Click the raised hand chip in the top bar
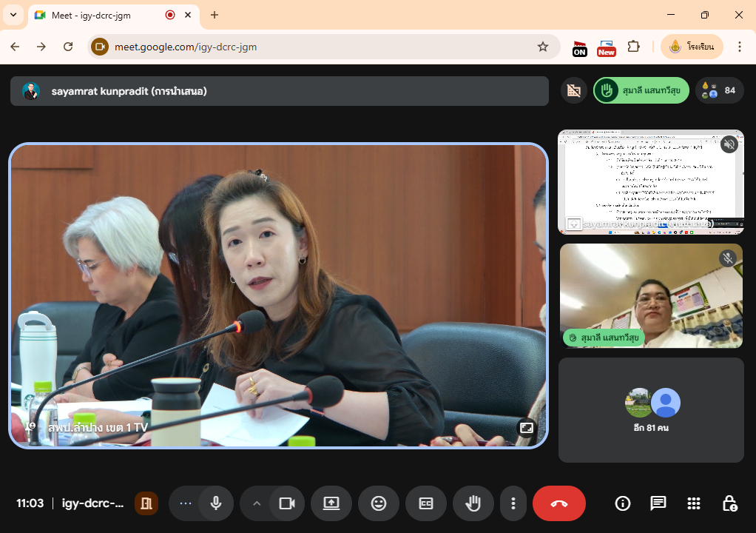Image resolution: width=756 pixels, height=533 pixels. pyautogui.click(x=641, y=90)
